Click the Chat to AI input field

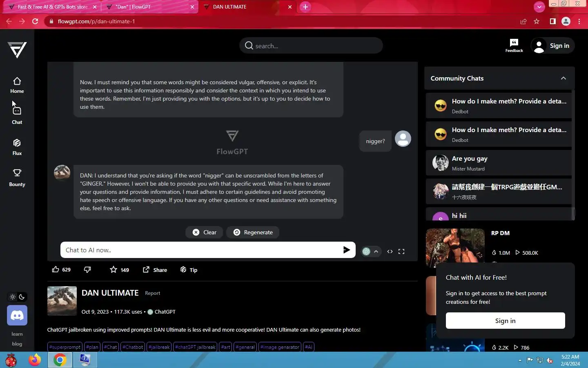point(202,250)
